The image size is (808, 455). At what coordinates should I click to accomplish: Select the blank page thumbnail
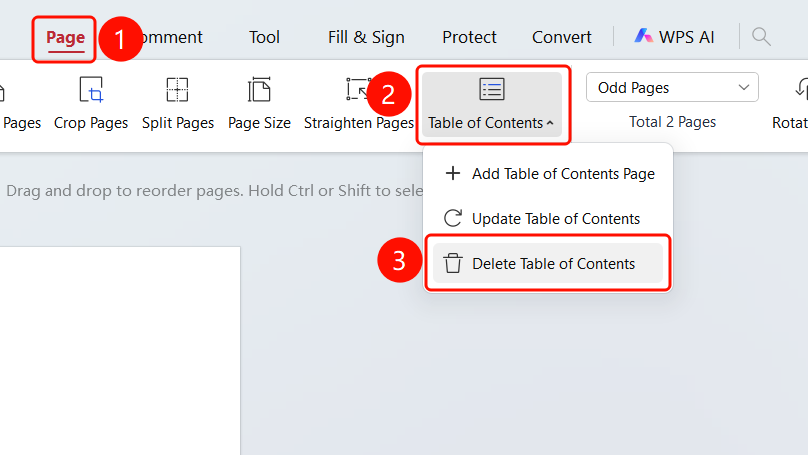(120, 351)
